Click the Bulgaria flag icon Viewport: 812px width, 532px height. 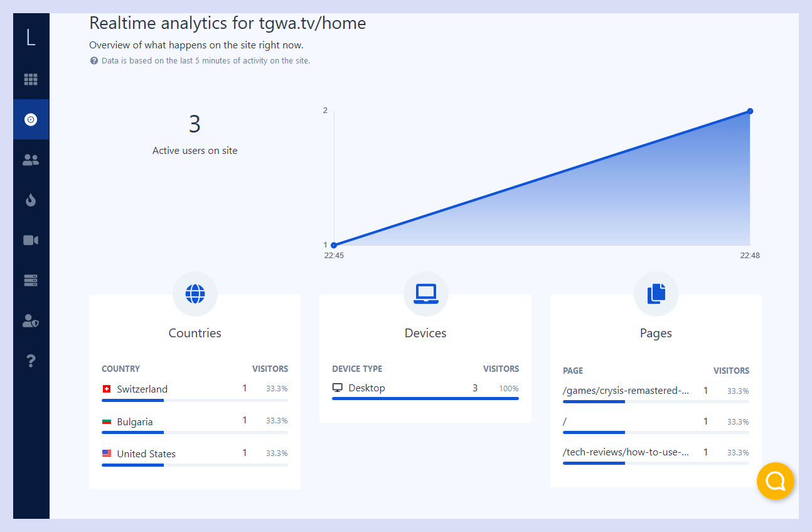(107, 422)
